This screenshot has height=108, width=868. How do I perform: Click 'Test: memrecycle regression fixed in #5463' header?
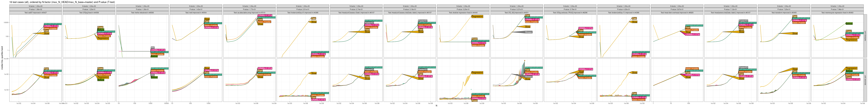point(837,13)
